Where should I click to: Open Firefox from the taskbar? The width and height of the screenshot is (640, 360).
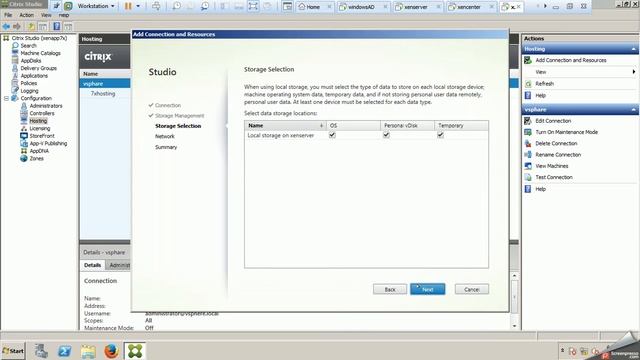click(111, 351)
